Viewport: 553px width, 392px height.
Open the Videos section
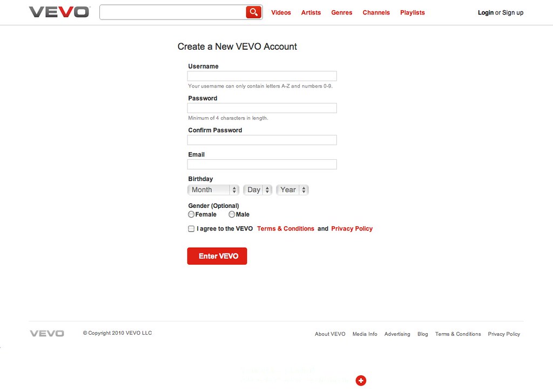coord(281,12)
